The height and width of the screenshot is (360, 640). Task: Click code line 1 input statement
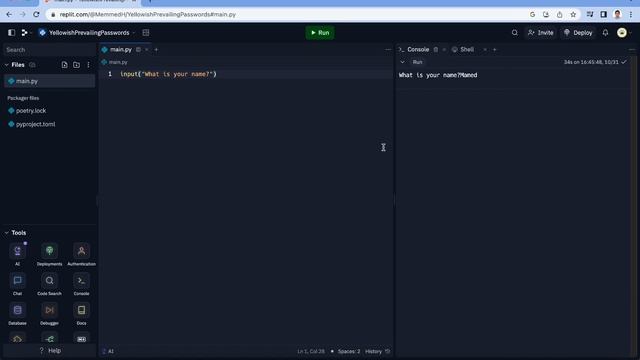pyautogui.click(x=168, y=74)
